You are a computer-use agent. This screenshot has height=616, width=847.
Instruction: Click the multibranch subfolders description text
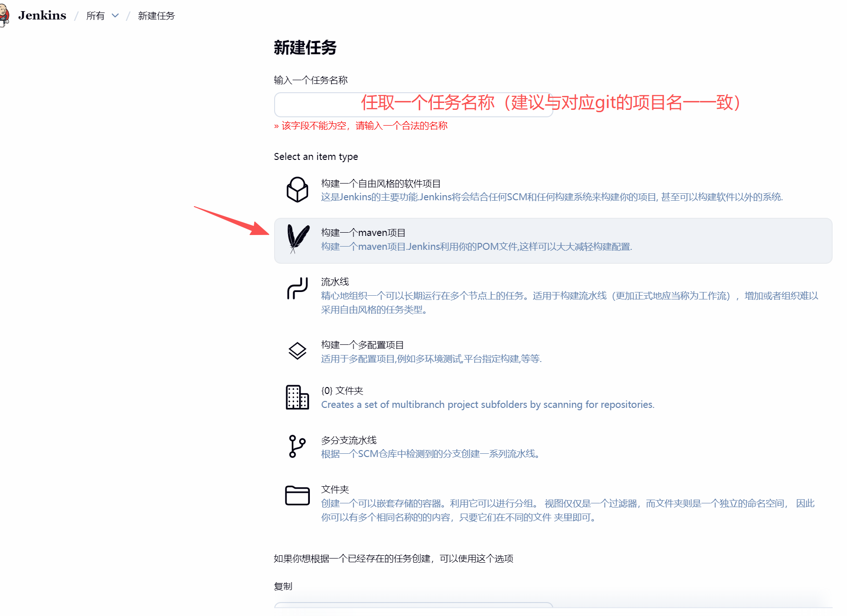(x=488, y=405)
